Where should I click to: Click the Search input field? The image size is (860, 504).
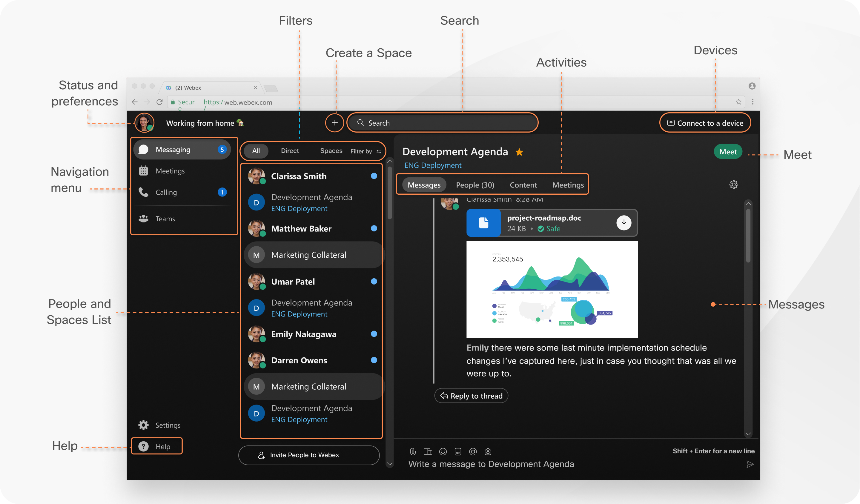click(x=442, y=122)
